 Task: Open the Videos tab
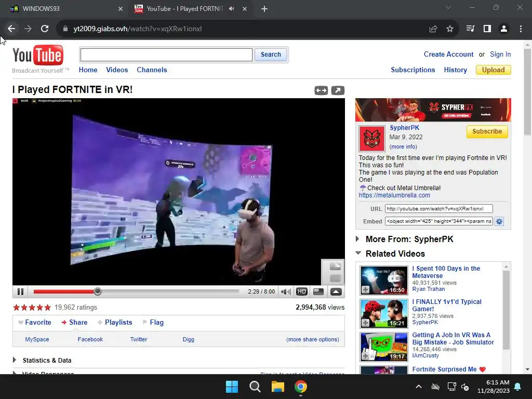click(117, 70)
